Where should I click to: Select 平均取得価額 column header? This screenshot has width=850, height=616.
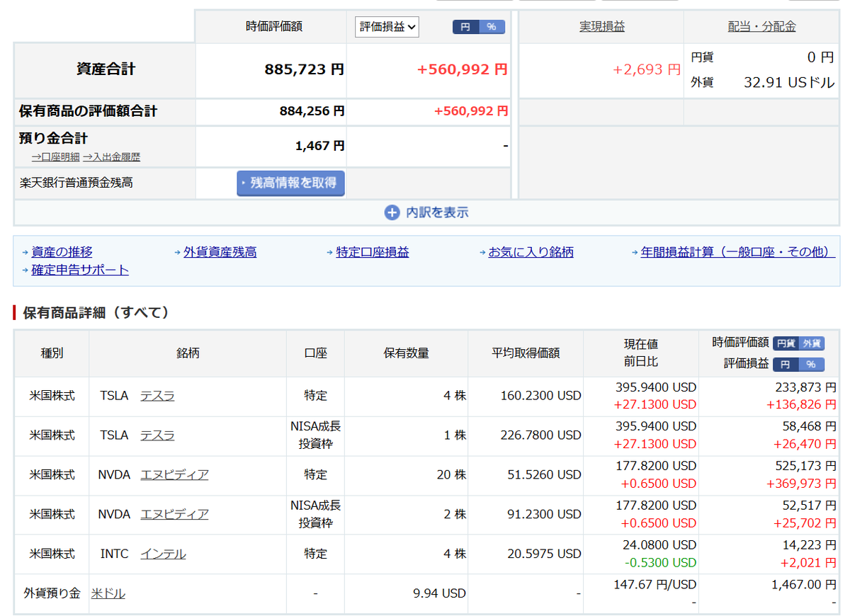click(x=526, y=353)
